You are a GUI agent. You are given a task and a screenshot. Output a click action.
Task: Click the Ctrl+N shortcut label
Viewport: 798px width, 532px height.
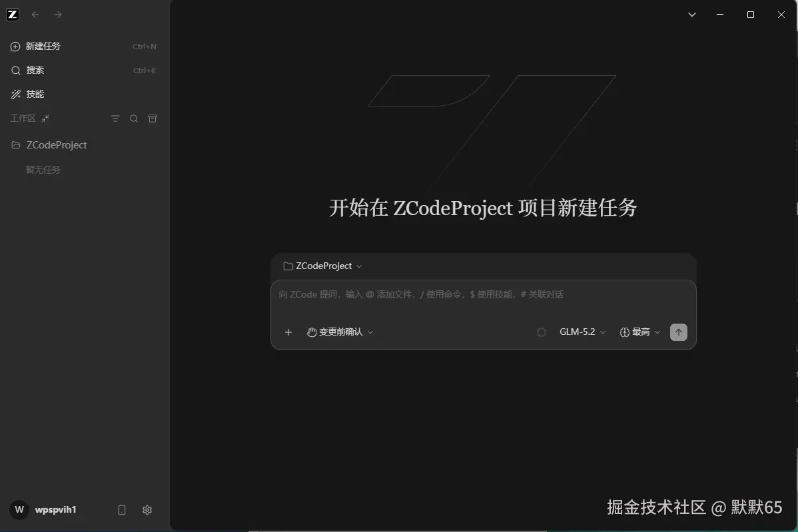[145, 47]
